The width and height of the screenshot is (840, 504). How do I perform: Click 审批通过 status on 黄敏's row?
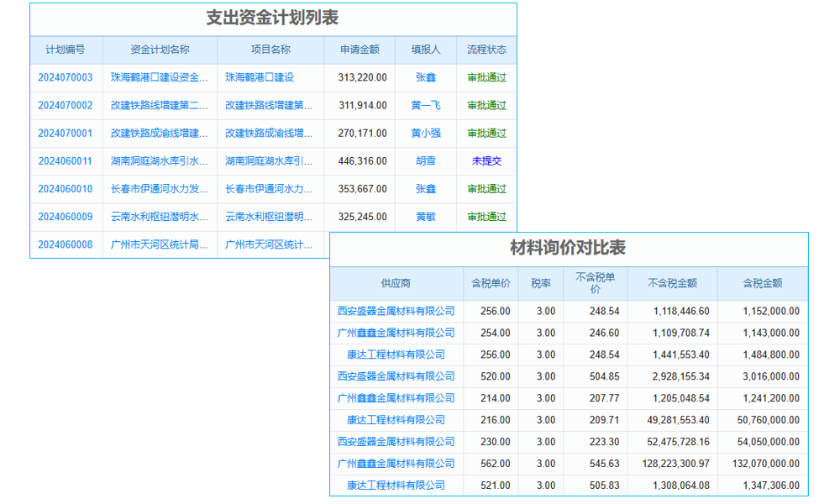tap(486, 217)
